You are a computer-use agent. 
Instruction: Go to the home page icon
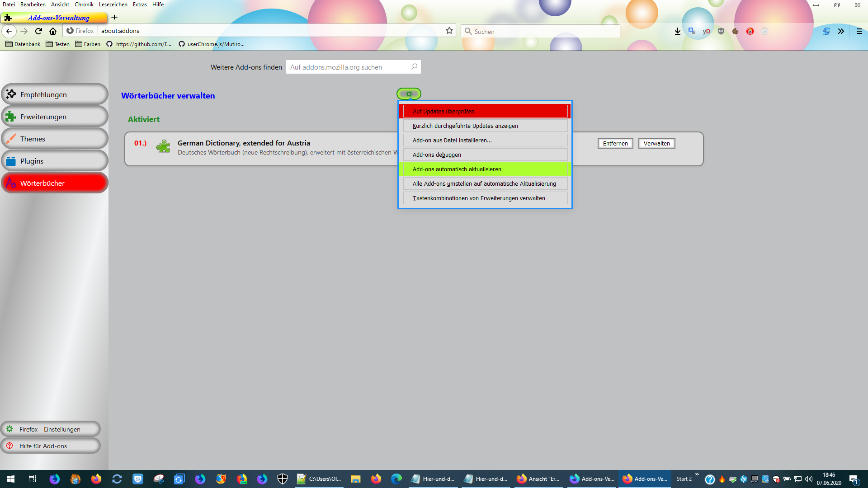pos(53,31)
